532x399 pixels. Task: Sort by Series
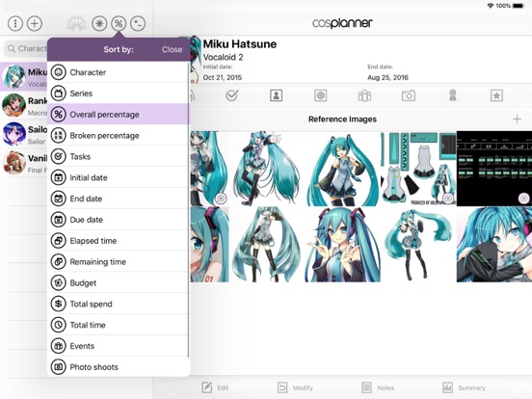(118, 93)
